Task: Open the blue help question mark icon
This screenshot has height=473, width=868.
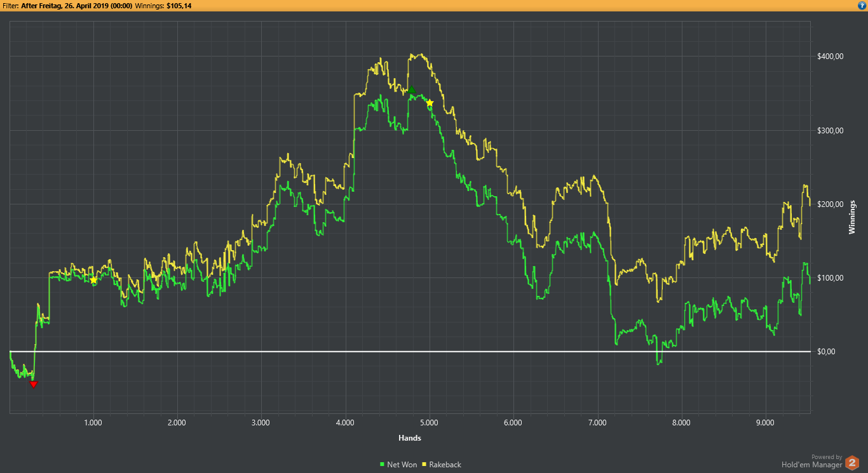Action: tap(861, 6)
